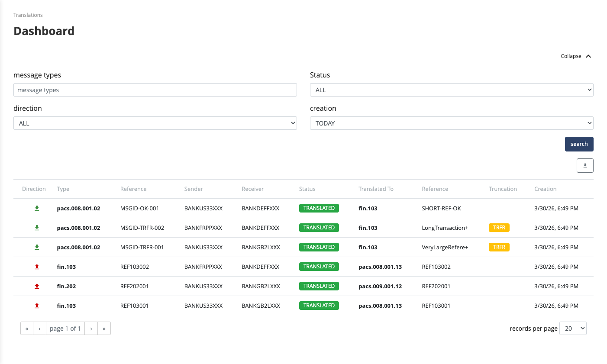Click TRANSLATED badge in REF103001 row
Image resolution: width=607 pixels, height=364 pixels.
(319, 306)
